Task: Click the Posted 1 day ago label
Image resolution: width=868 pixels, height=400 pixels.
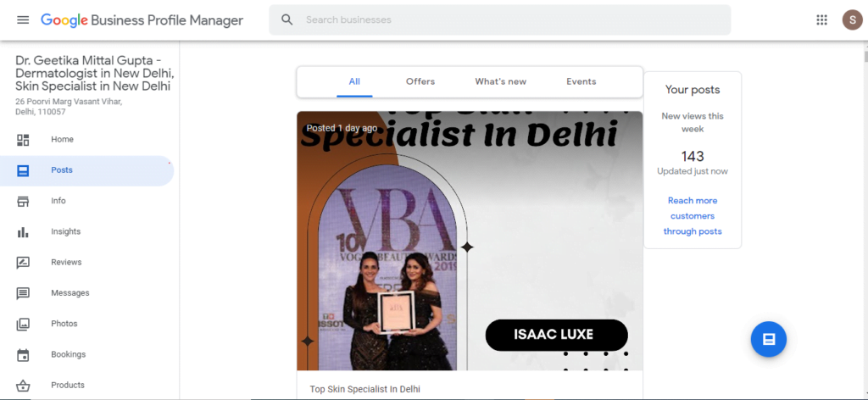Action: tap(342, 128)
